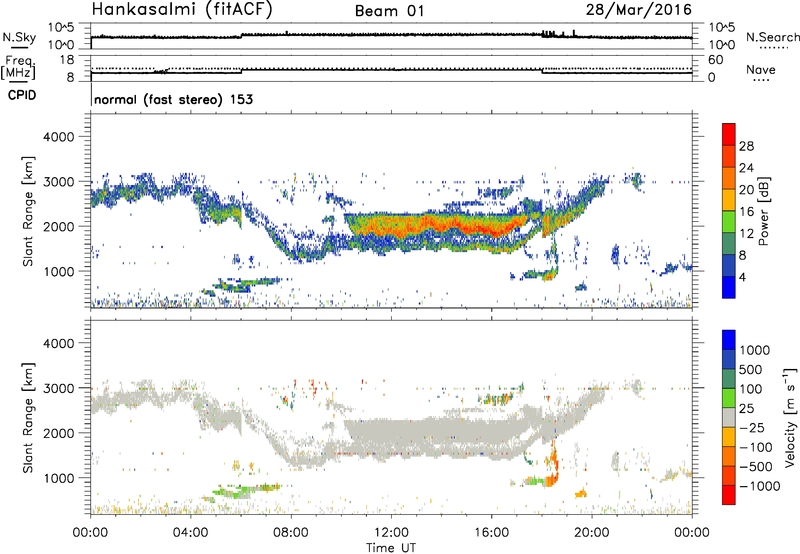Click the gray scatter band in velocity panel at 12:00
Image resolution: width=800 pixels, height=554 pixels.
pos(391,433)
